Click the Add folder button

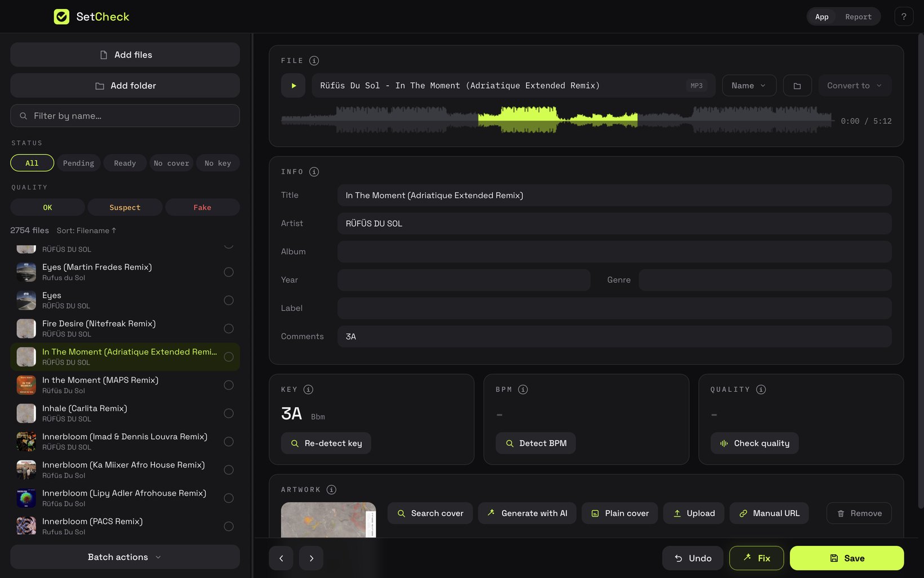tap(125, 86)
